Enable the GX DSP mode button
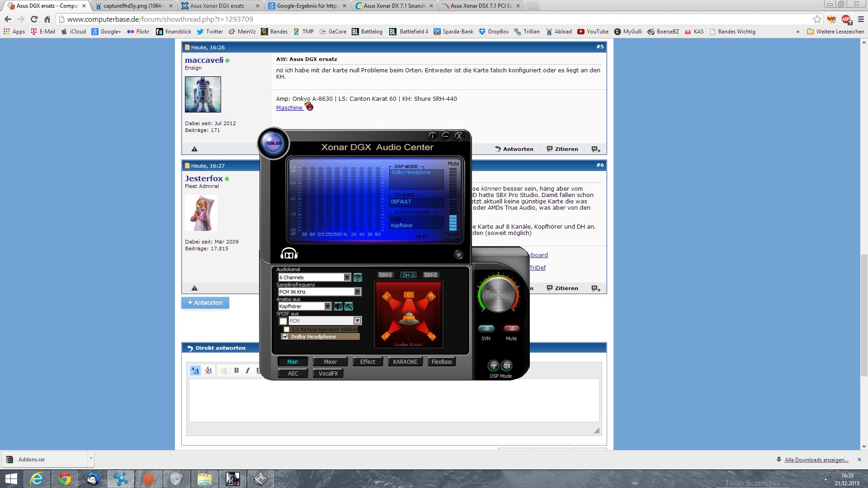This screenshot has height=488, width=868. [x=507, y=366]
